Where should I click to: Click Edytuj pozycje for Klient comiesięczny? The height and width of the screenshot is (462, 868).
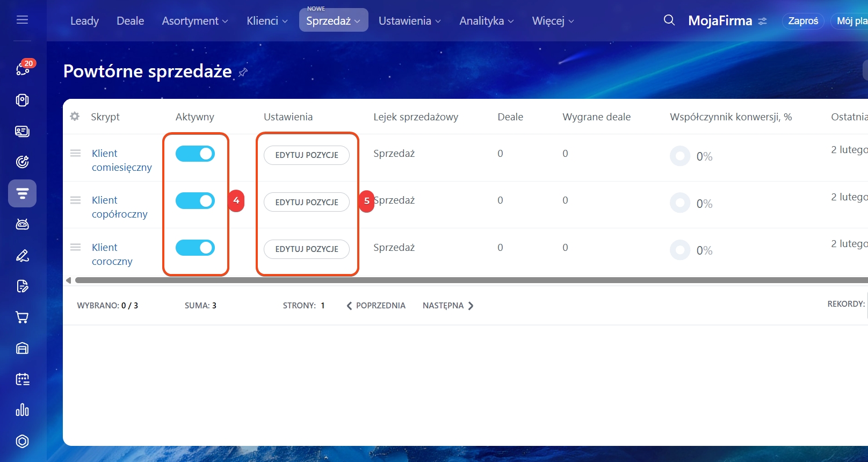[x=307, y=155]
